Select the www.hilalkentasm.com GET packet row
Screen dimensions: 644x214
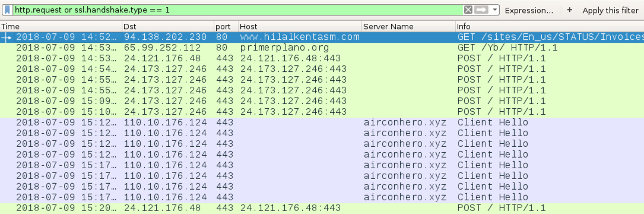coord(322,37)
